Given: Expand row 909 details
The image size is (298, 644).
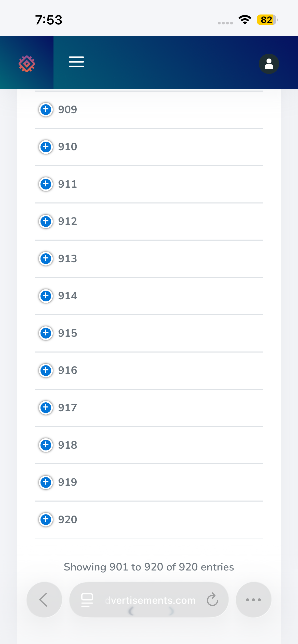Looking at the screenshot, I should coord(46,109).
